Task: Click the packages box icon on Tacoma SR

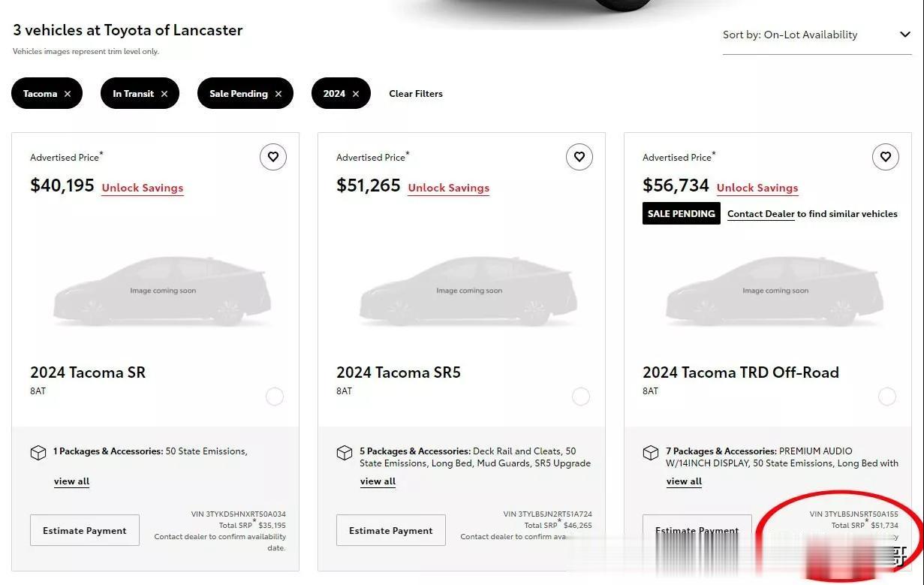Action: pos(38,453)
